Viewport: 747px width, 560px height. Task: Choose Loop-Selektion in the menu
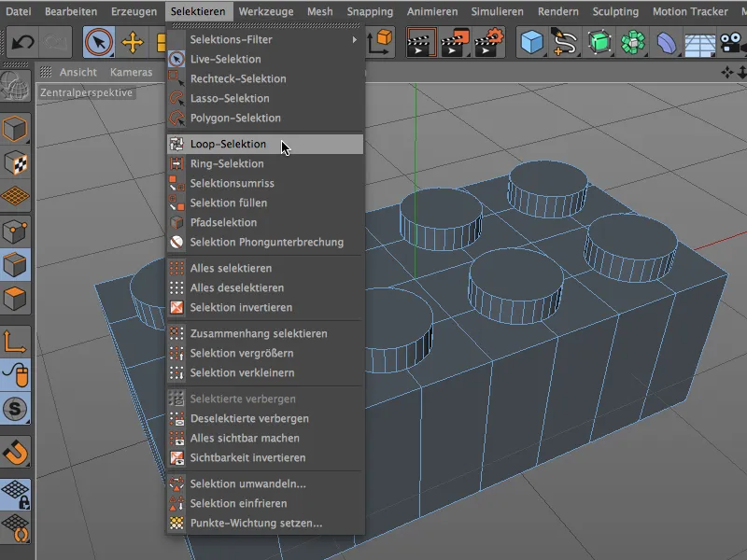coord(265,144)
